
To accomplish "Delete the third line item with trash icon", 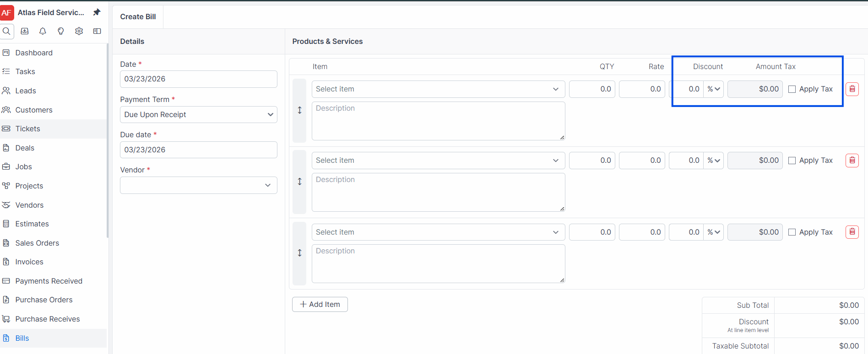I will click(x=852, y=232).
